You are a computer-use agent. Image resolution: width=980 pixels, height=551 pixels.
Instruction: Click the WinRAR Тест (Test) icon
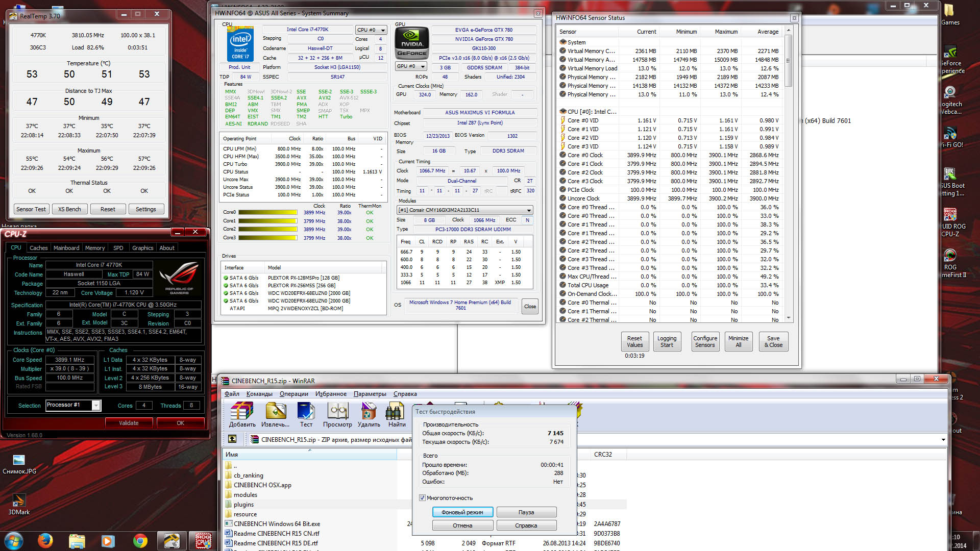(x=306, y=411)
